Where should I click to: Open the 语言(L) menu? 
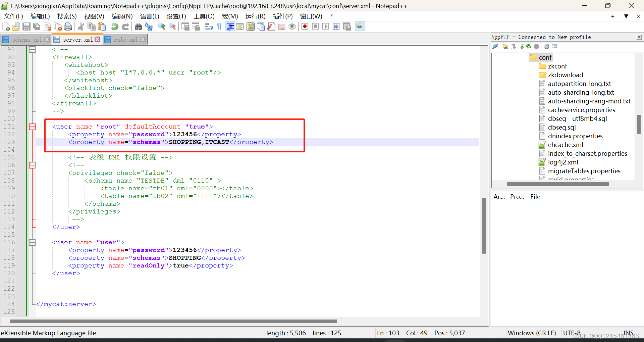pos(150,16)
